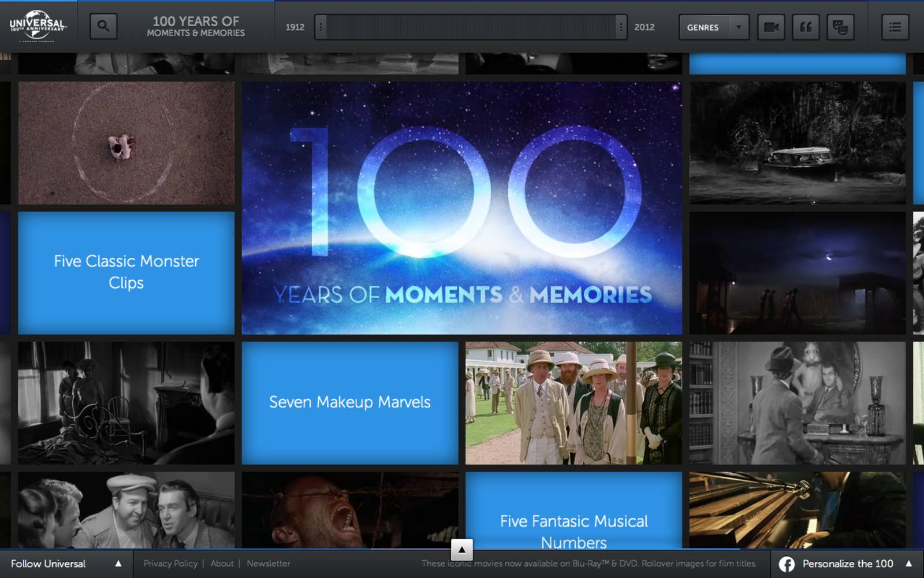
Task: Click the About link in the footer
Action: [x=222, y=563]
